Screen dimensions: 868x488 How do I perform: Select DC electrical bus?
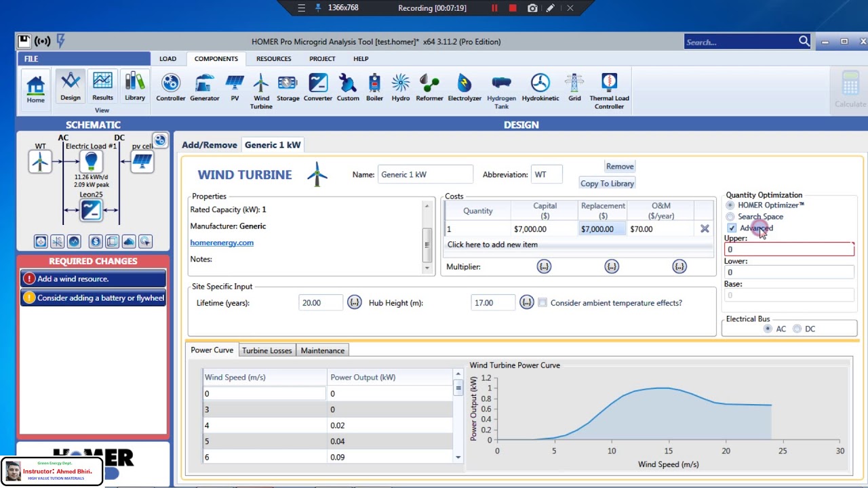[x=797, y=329]
